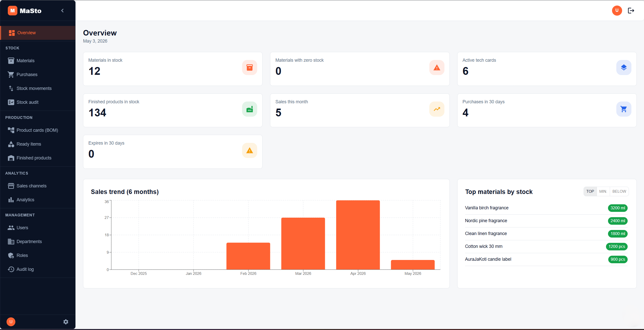Screen dimensions: 644x330
Task: Click the Materials in stock value 12
Action: point(94,71)
